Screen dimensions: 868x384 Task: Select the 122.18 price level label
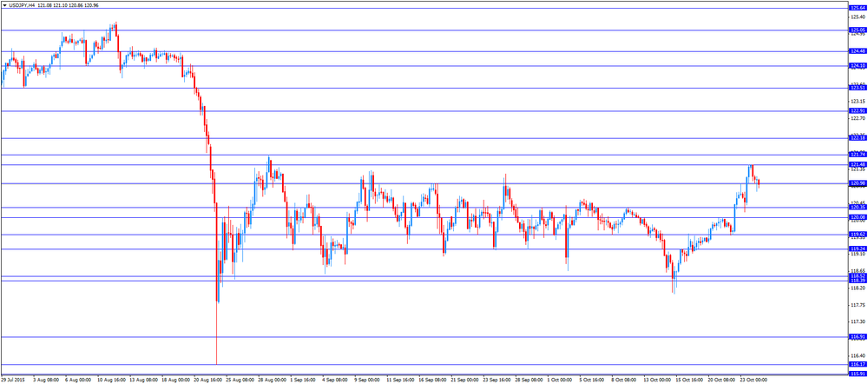[858, 138]
